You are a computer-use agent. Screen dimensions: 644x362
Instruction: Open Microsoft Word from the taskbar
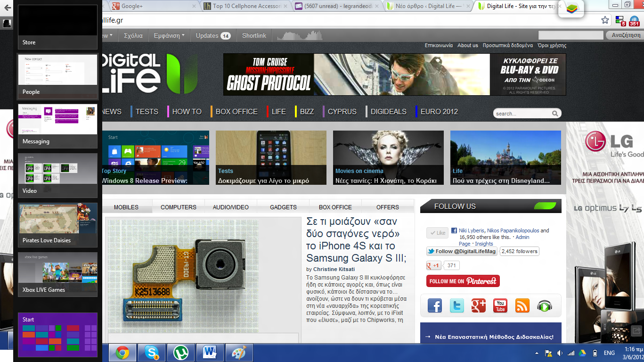210,353
